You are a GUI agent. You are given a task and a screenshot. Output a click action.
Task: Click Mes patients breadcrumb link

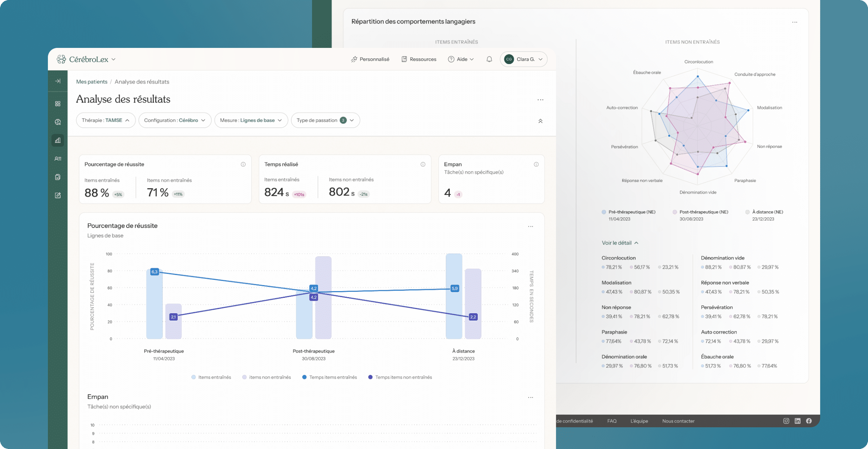click(92, 82)
